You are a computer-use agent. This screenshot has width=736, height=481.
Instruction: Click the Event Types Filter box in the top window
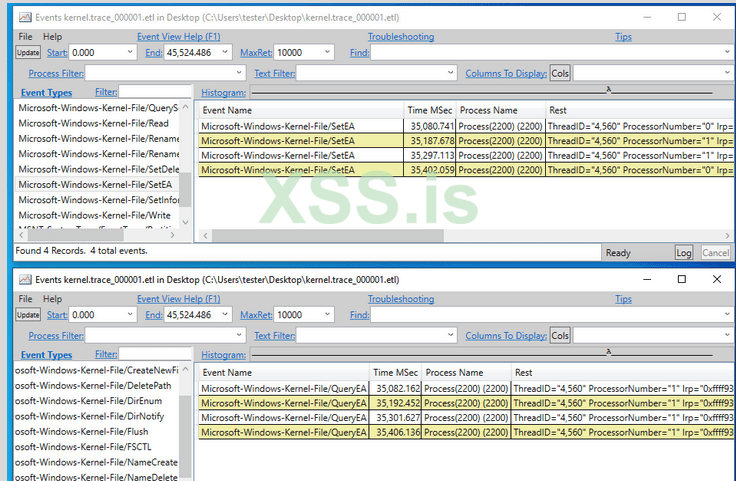point(155,92)
